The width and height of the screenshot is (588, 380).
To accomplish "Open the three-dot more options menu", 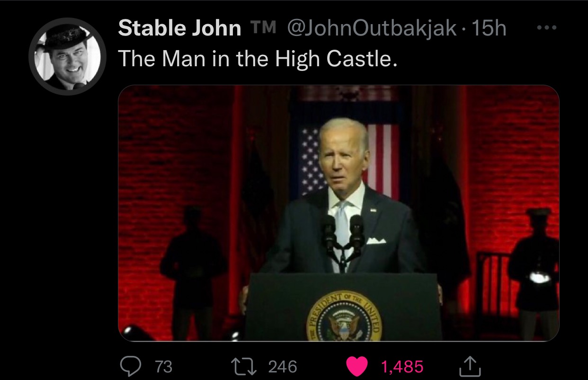I will (x=547, y=28).
